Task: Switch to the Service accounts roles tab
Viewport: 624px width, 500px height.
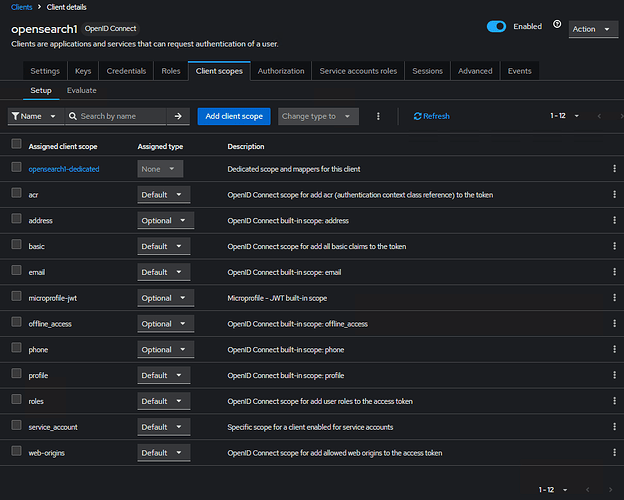Action: tap(358, 71)
